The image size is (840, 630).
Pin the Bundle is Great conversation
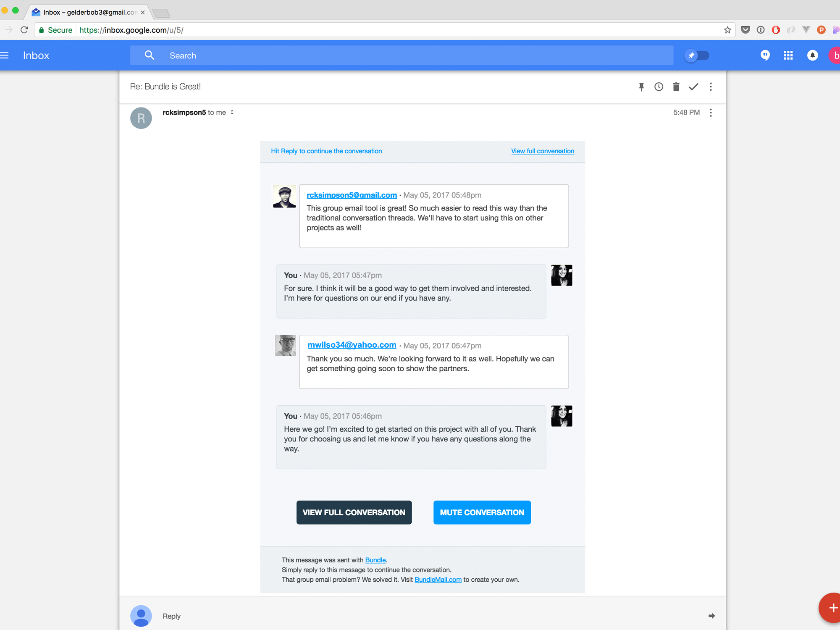tap(641, 87)
